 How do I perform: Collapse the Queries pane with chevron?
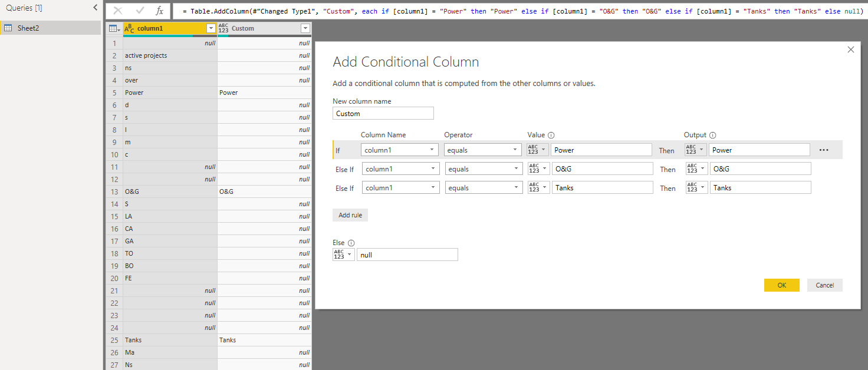(x=96, y=8)
